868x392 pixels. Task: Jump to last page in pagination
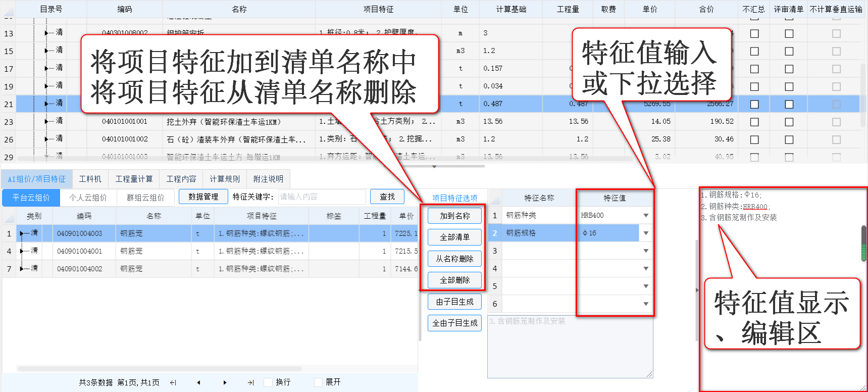(250, 382)
